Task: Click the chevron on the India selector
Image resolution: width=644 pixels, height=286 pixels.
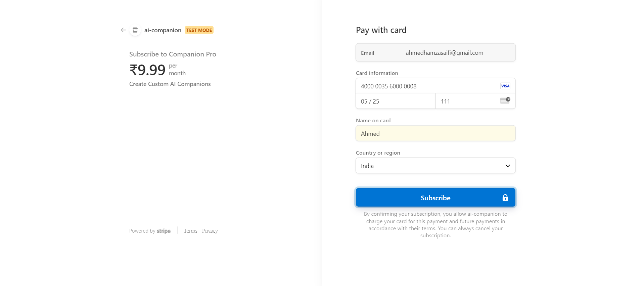Action: [507, 165]
